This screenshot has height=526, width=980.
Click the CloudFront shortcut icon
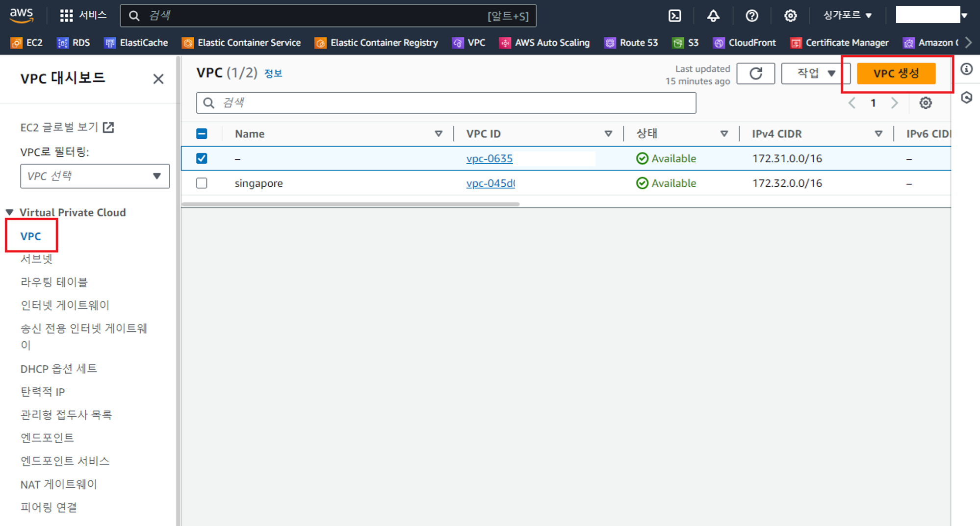pos(719,43)
